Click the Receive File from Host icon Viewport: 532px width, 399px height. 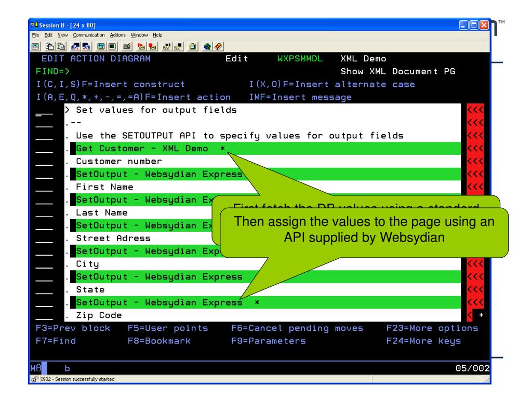pyautogui.click(x=87, y=46)
